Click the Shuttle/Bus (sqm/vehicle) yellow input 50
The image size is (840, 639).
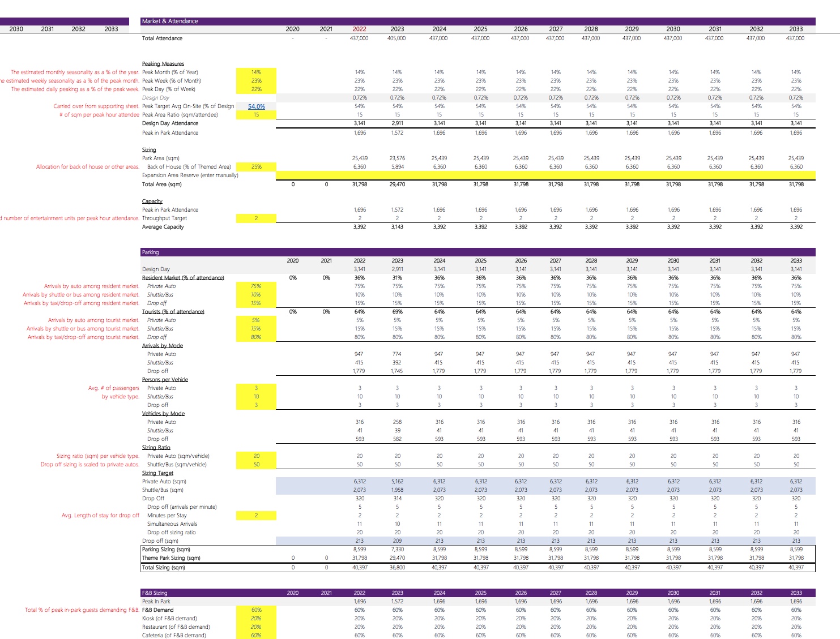(x=256, y=465)
